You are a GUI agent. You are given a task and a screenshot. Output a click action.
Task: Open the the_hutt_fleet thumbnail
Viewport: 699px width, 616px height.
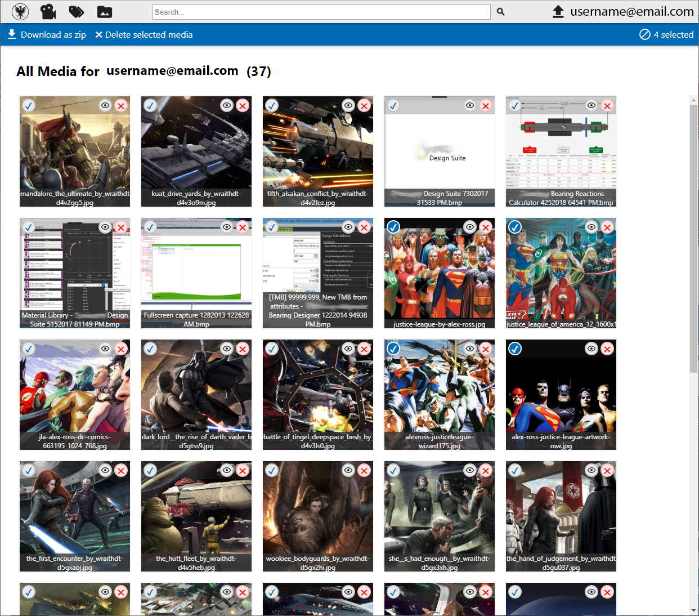[196, 516]
